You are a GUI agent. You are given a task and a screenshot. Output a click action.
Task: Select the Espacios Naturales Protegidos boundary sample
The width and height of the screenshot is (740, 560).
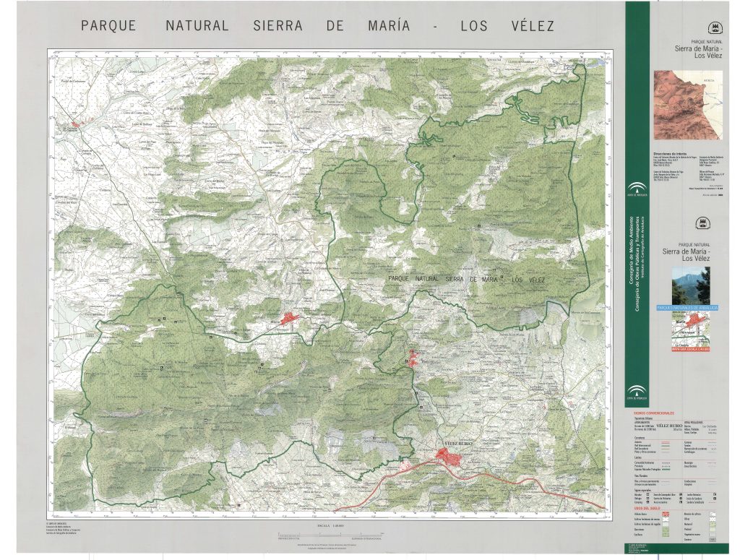tap(667, 470)
